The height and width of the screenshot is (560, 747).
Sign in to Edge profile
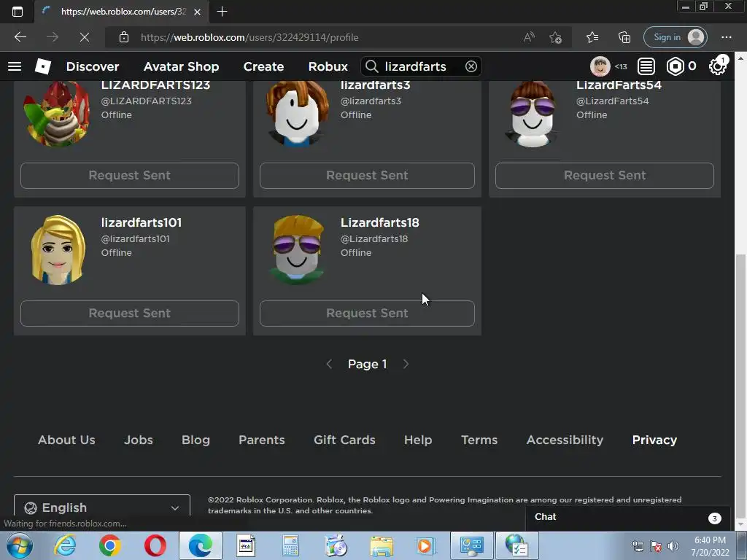[x=675, y=37]
